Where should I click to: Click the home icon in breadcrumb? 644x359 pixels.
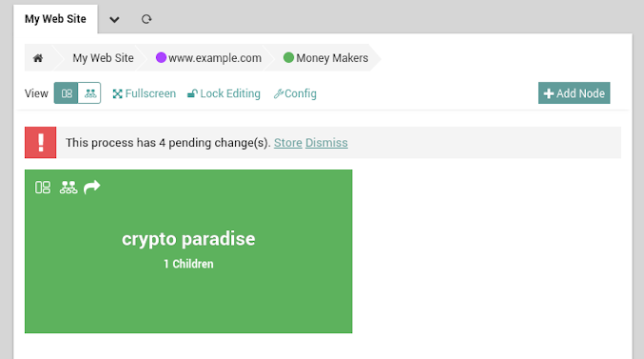[x=38, y=58]
